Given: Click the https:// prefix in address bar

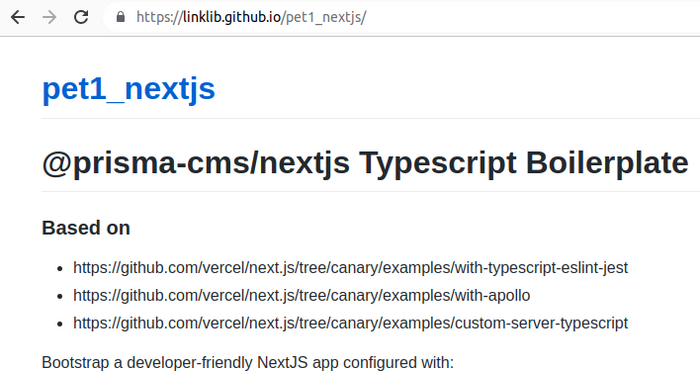Looking at the screenshot, I should tap(160, 17).
